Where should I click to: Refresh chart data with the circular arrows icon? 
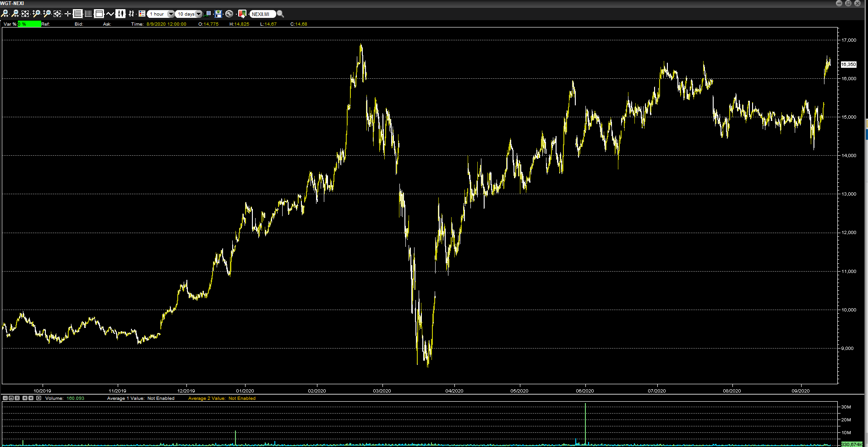point(229,14)
